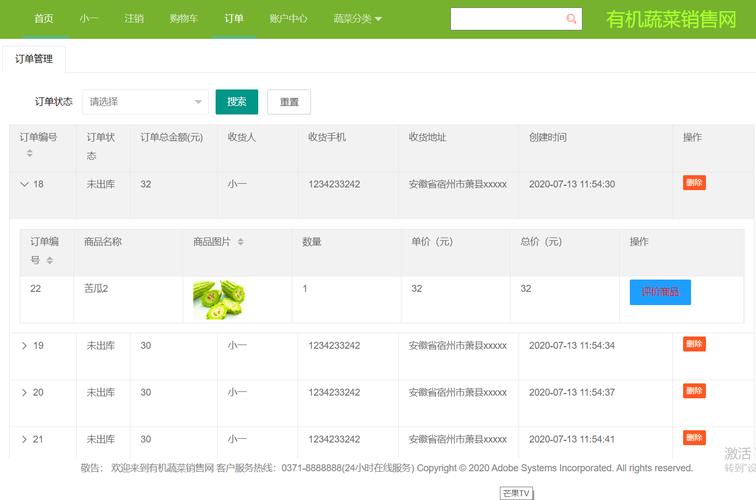Delete order 20 with 删除 button
The image size is (756, 500).
pyautogui.click(x=694, y=391)
